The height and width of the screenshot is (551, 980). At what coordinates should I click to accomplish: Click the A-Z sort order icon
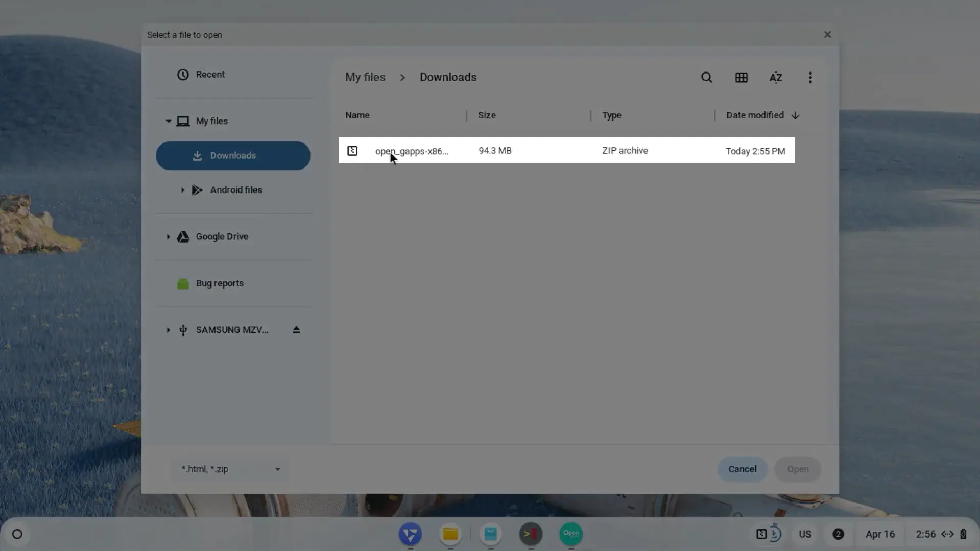pos(776,77)
